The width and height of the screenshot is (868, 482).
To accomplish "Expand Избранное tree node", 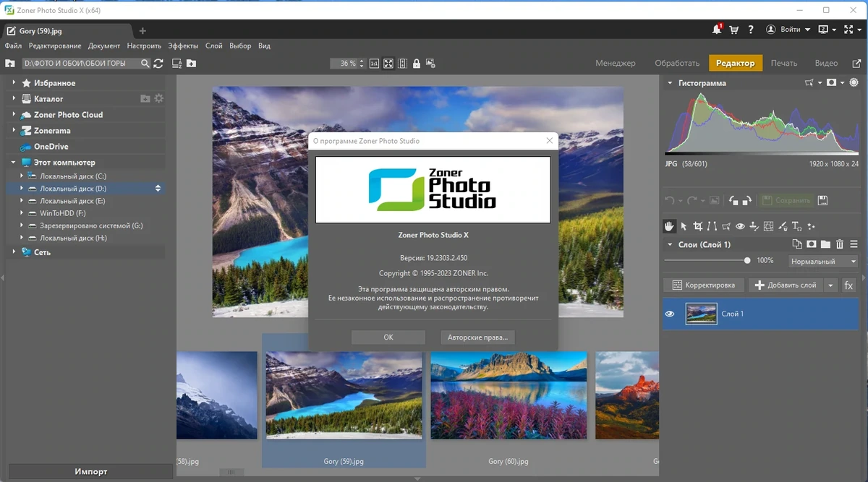I will coord(14,83).
